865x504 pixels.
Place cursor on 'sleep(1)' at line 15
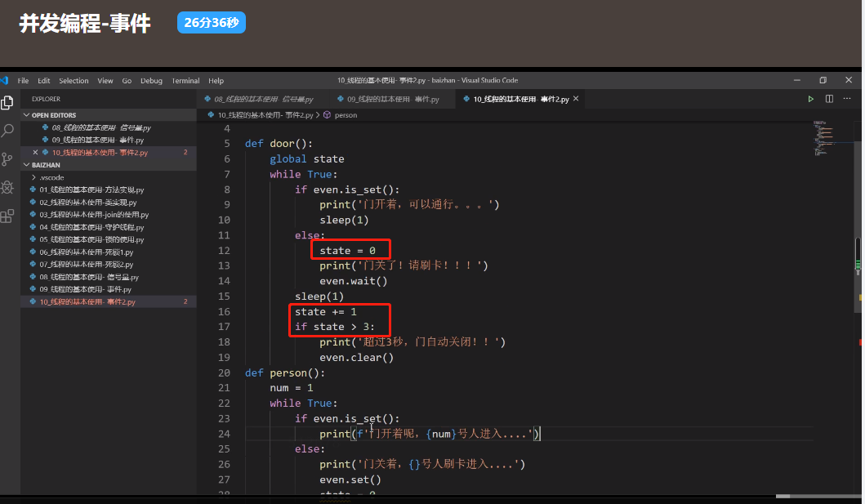(x=319, y=297)
